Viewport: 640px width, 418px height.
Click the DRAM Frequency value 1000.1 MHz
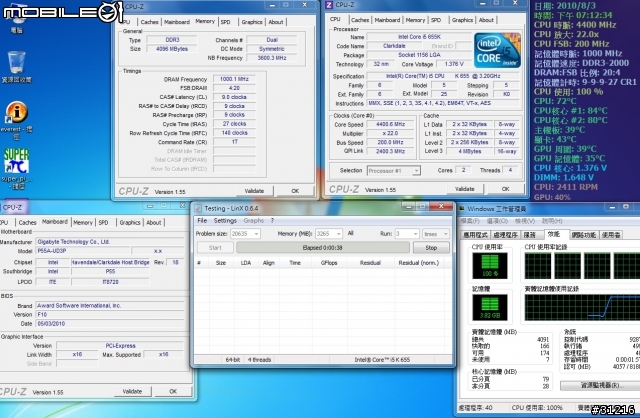coord(234,79)
